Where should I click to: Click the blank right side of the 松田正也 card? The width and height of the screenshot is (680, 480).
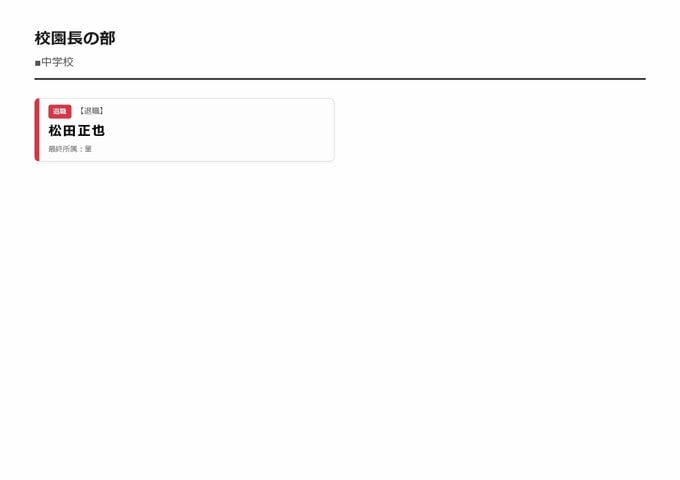click(x=250, y=130)
